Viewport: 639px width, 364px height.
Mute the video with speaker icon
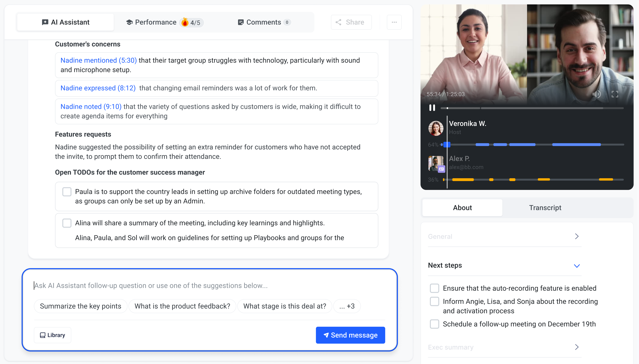[x=596, y=94]
